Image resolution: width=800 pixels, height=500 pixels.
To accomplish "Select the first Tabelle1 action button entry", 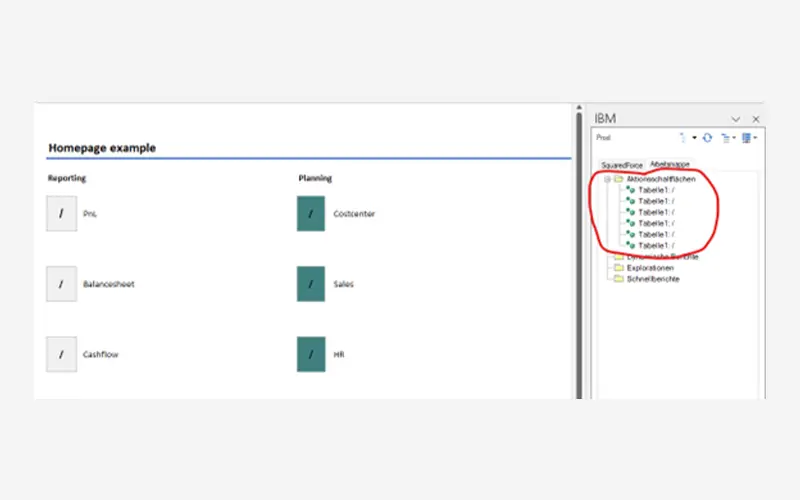I will point(655,190).
